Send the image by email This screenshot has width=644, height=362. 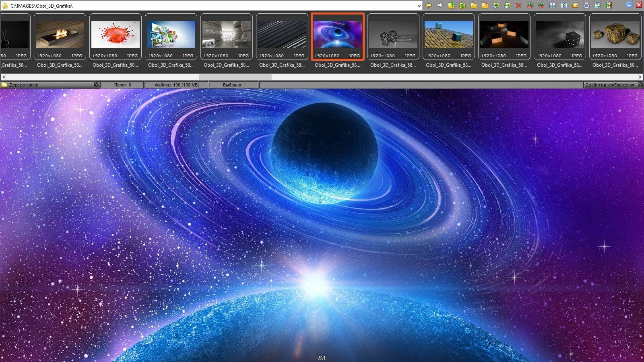point(575,5)
